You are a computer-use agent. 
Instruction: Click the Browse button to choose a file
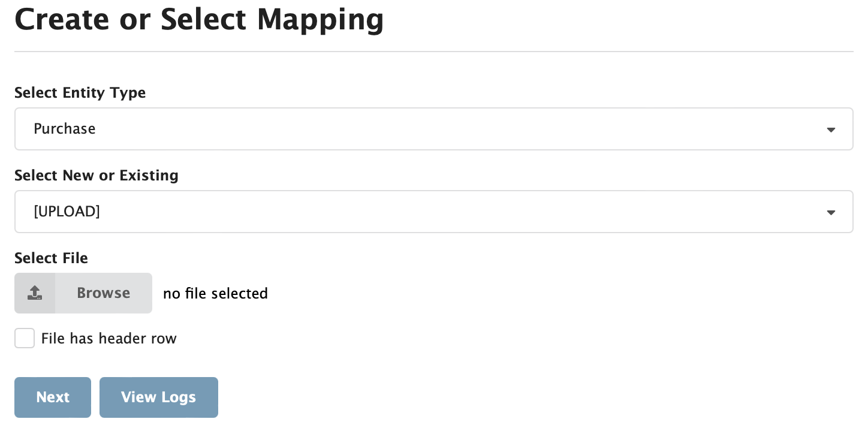pos(103,293)
